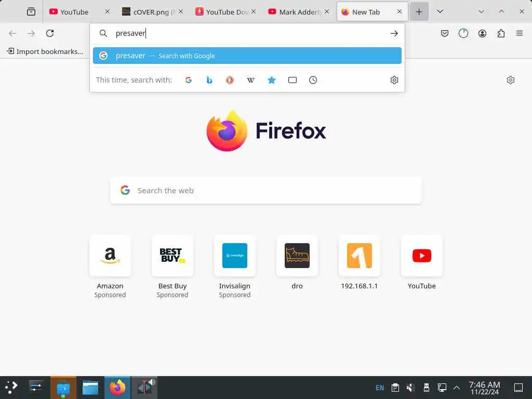Search this time with DuckDuckGo
532x399 pixels.
(230, 80)
